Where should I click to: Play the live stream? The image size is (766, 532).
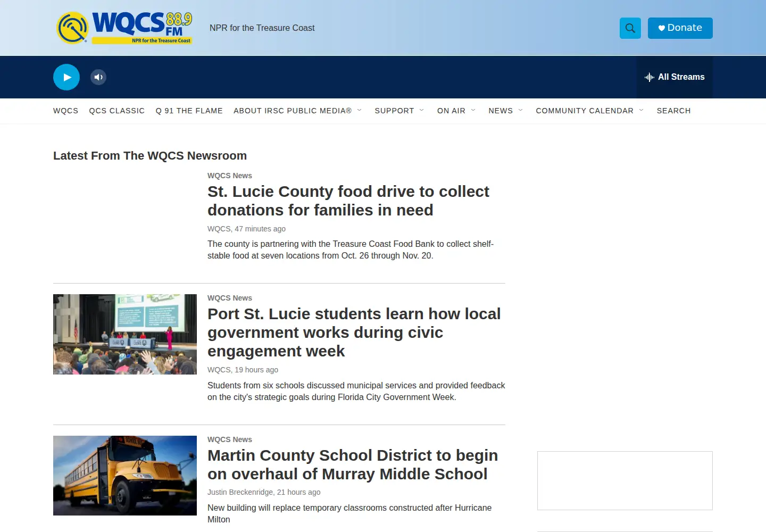(66, 77)
